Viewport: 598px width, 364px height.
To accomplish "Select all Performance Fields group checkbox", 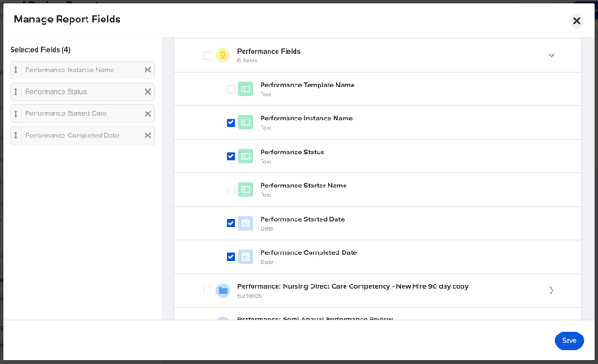I will coord(208,55).
